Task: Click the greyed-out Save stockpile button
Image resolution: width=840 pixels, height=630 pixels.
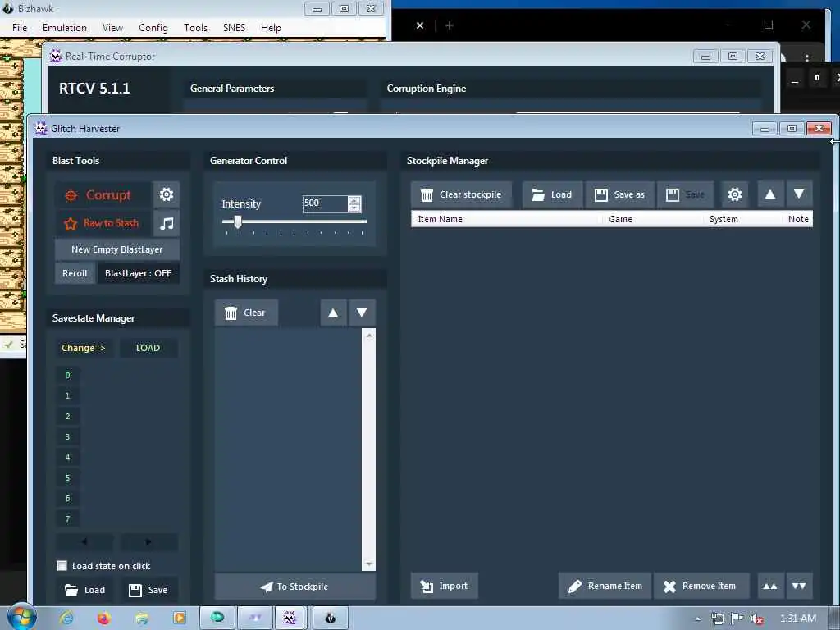Action: 685,194
